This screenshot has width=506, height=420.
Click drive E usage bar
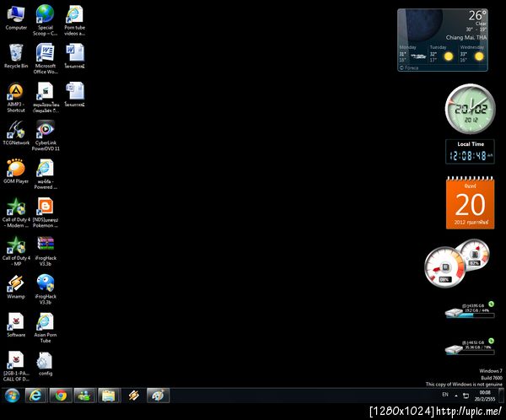pyautogui.click(x=470, y=351)
